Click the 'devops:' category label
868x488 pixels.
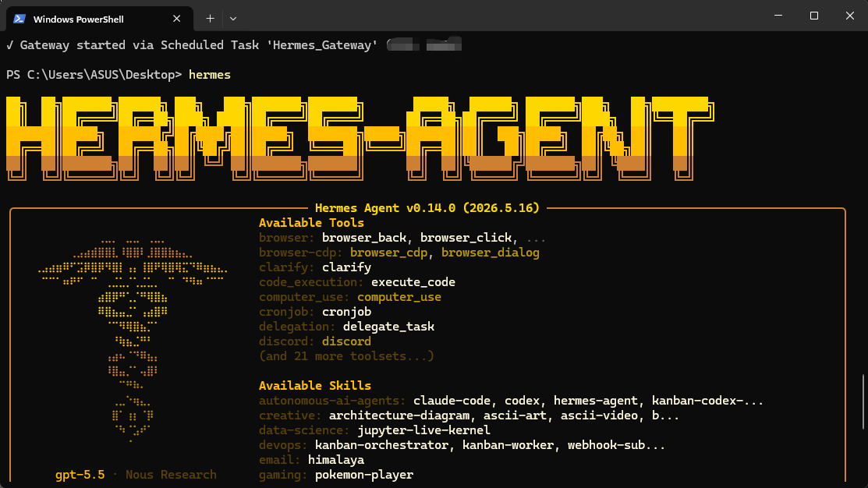pyautogui.click(x=283, y=445)
